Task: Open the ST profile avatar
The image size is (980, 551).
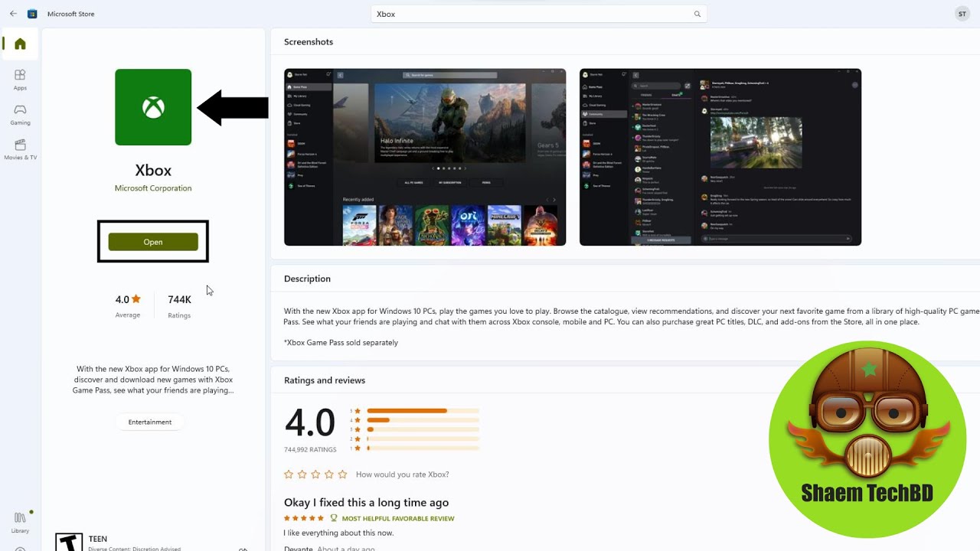Action: [962, 14]
